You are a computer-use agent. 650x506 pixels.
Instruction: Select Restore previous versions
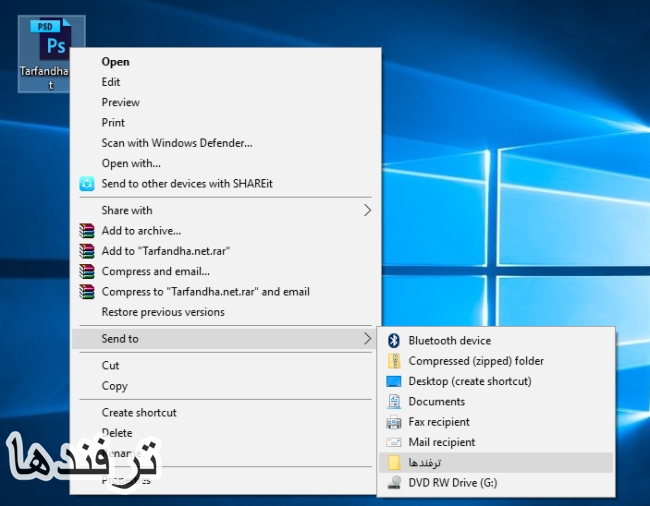(x=163, y=312)
